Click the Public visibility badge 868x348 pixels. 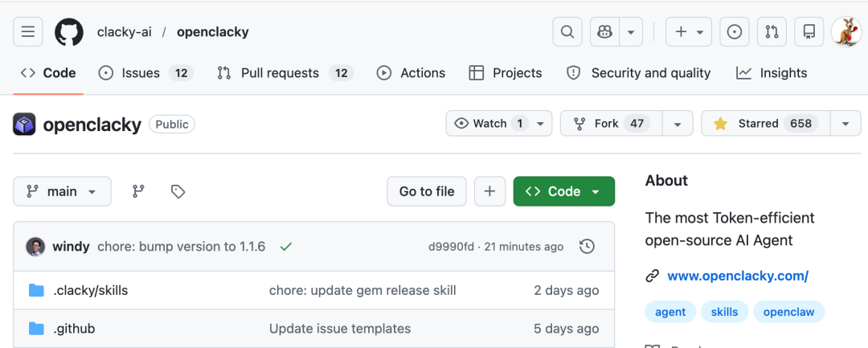172,125
